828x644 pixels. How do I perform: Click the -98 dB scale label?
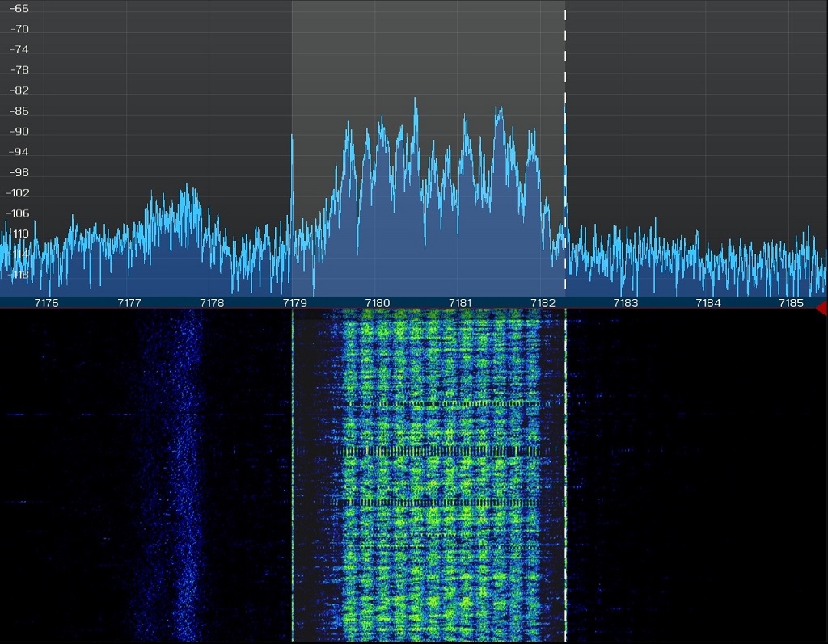(19, 173)
